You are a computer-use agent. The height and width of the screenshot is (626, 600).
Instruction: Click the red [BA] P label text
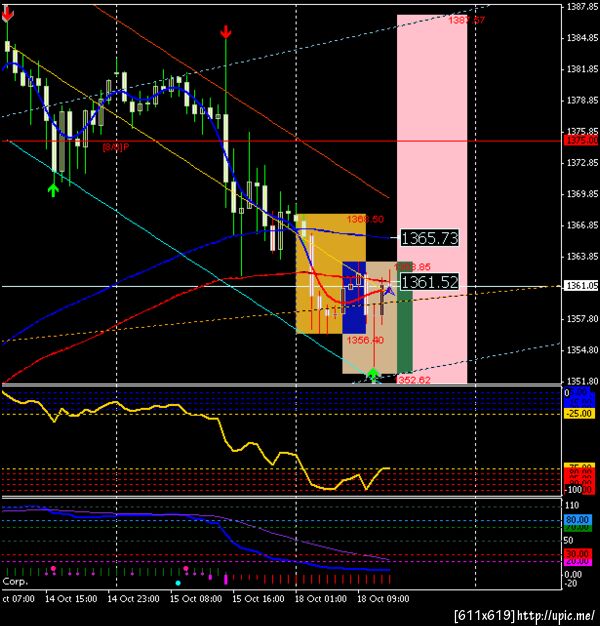click(116, 147)
